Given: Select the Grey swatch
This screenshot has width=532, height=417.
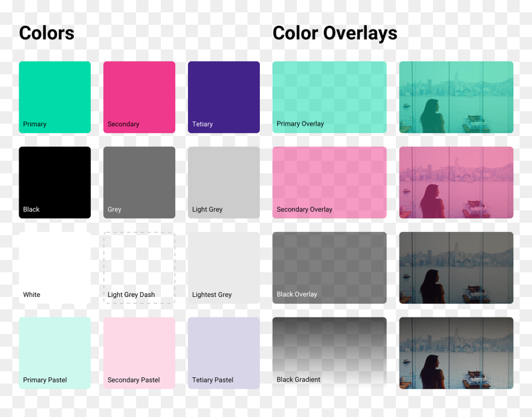Looking at the screenshot, I should pyautogui.click(x=139, y=182).
